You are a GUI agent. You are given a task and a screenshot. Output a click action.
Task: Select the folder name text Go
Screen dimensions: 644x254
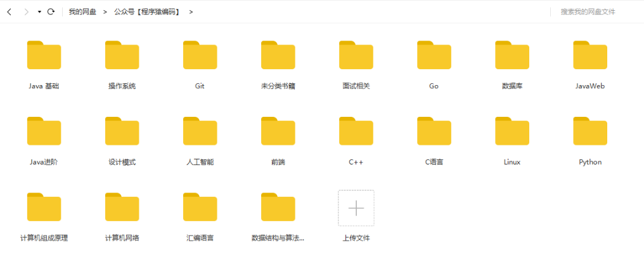click(434, 86)
